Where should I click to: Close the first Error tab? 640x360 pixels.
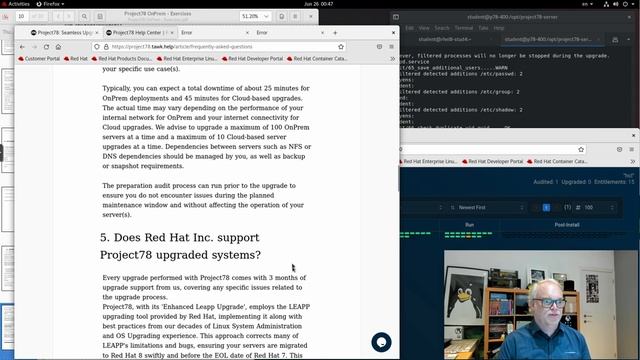tap(247, 33)
